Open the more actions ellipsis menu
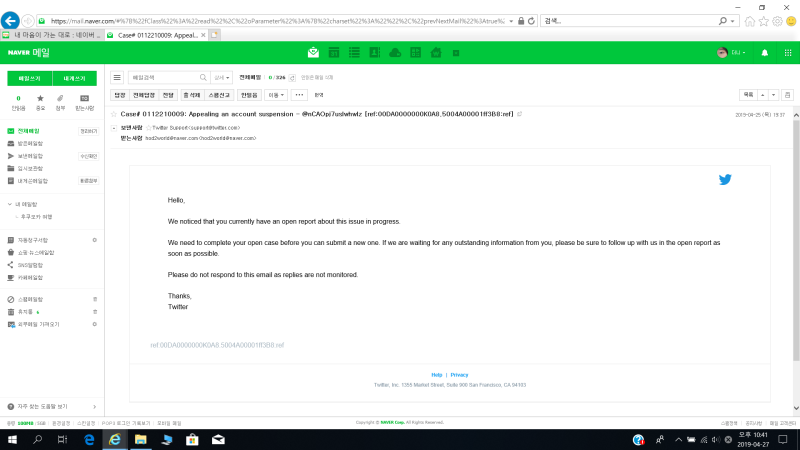 point(299,95)
